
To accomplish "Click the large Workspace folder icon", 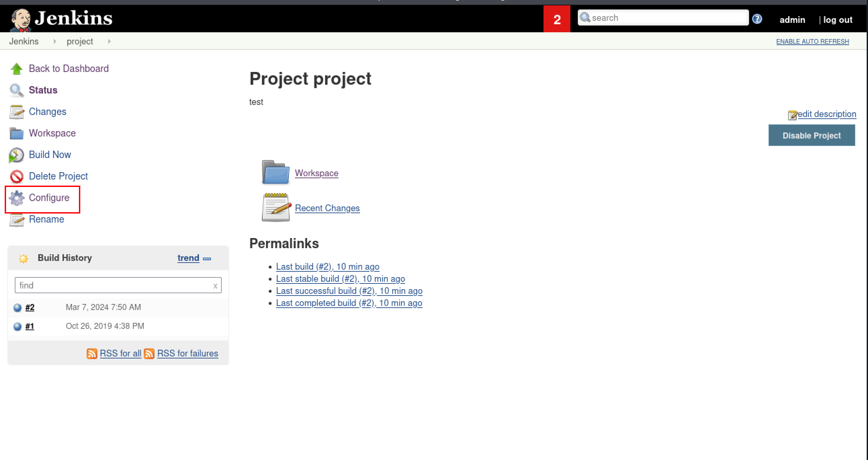I will pos(275,173).
